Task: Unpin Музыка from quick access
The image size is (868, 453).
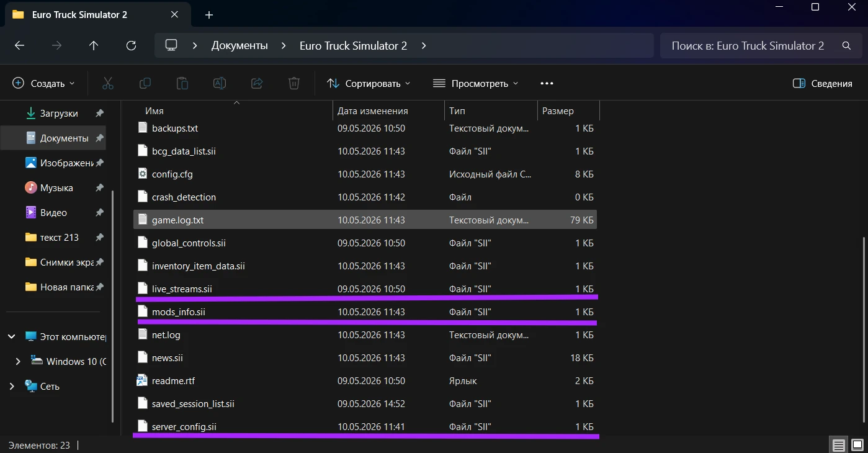Action: coord(99,187)
